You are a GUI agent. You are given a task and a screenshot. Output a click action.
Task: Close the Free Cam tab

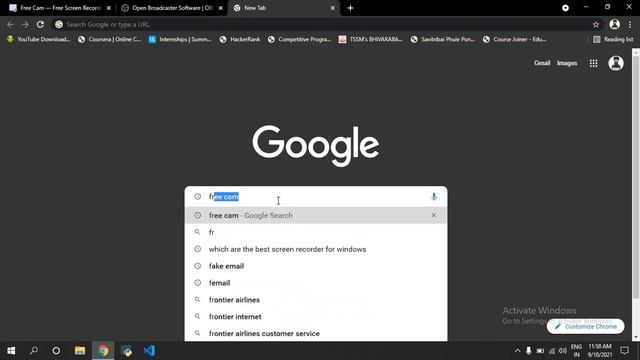[x=109, y=8]
